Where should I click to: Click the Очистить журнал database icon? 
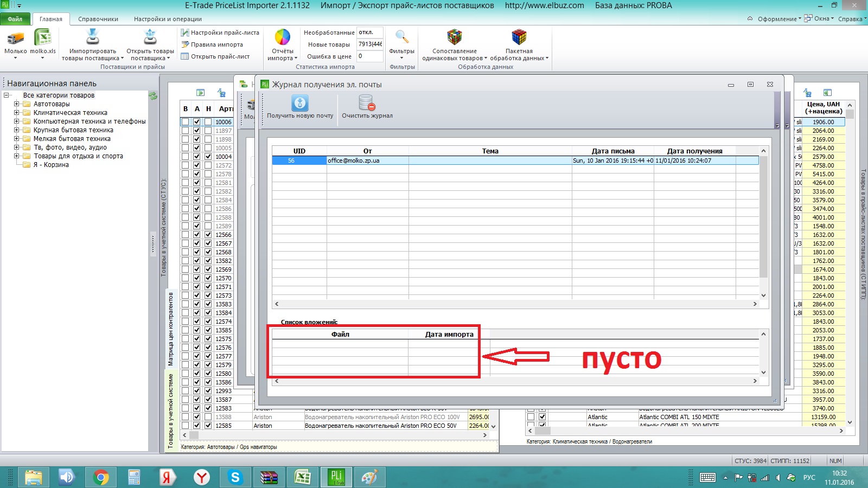(367, 102)
